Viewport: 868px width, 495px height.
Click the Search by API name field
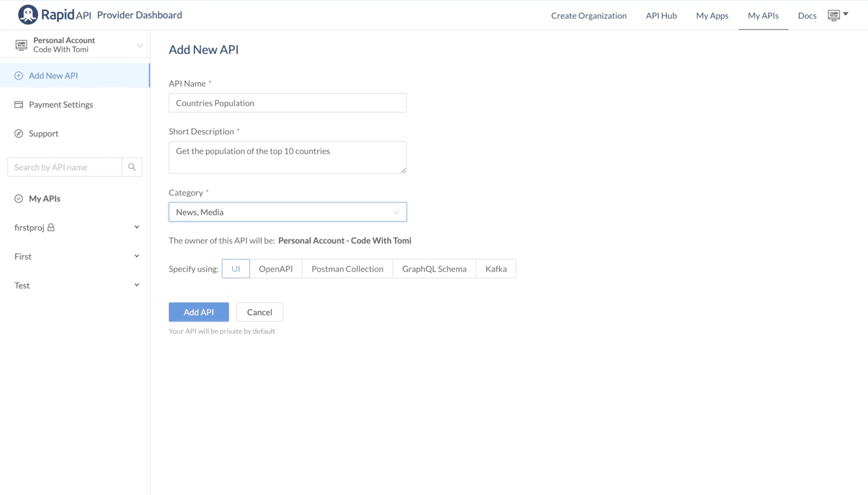pos(64,167)
